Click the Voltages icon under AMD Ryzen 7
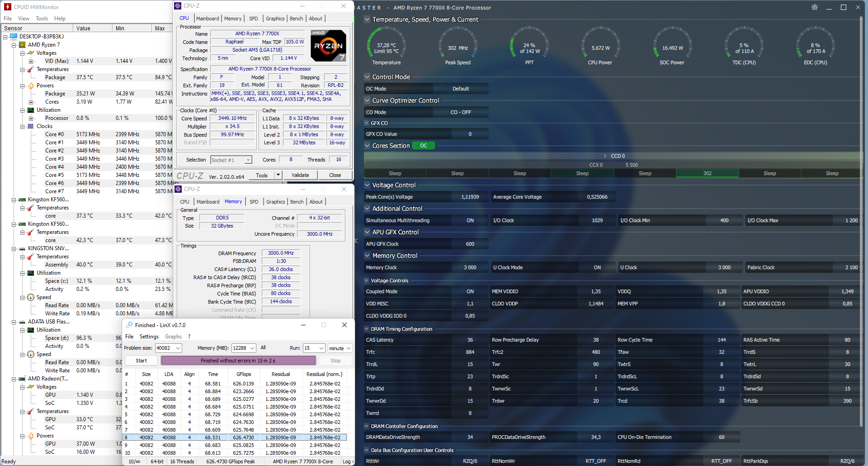The image size is (868, 466). click(31, 53)
